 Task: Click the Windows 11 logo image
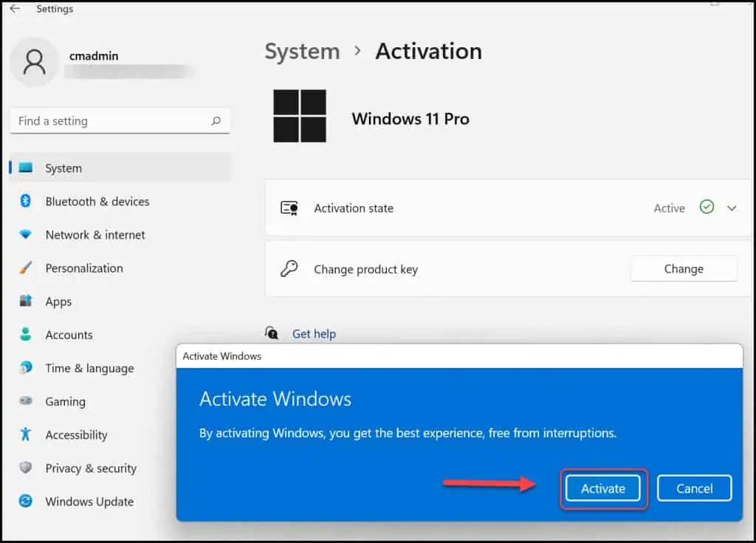tap(300, 116)
